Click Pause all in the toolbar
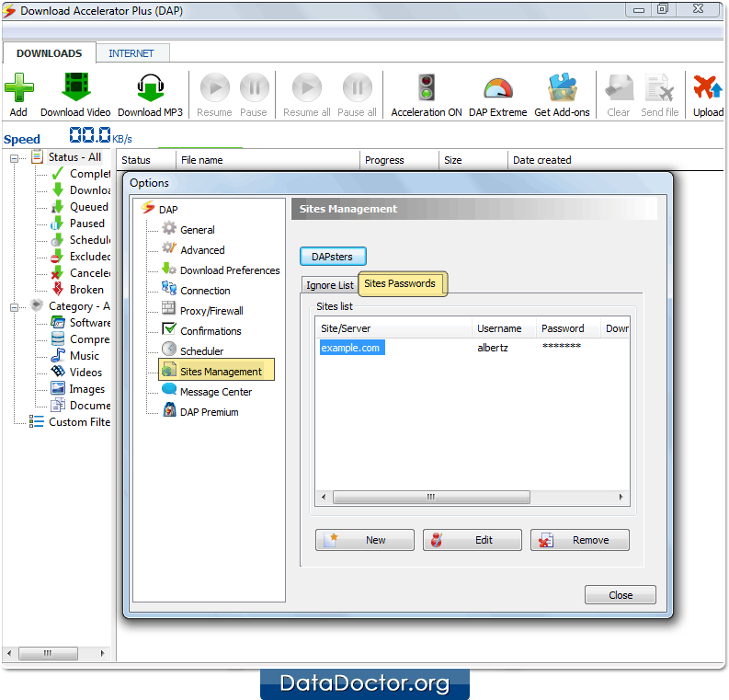This screenshot has height=700, width=729. (357, 95)
